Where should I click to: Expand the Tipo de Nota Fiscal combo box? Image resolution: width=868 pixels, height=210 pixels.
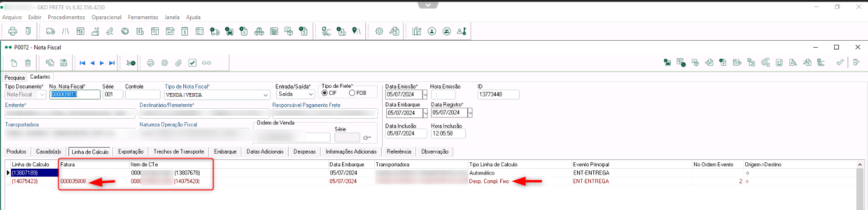pos(266,94)
